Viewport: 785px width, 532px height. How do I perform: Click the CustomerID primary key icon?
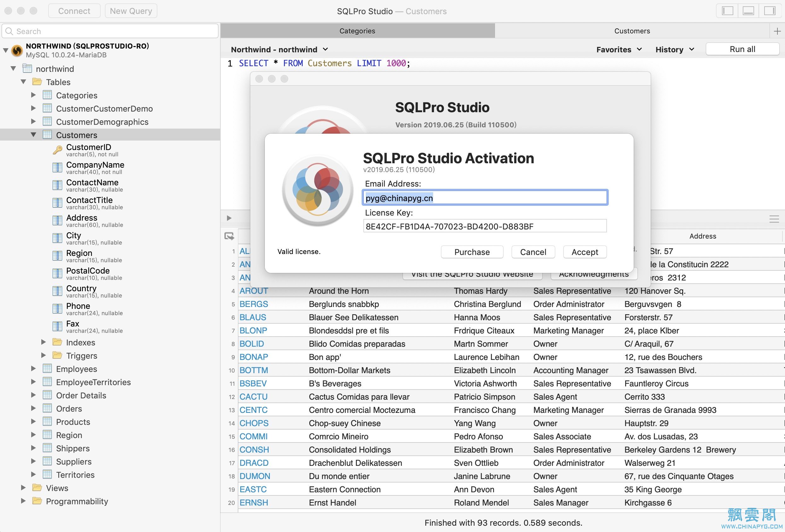coord(57,150)
